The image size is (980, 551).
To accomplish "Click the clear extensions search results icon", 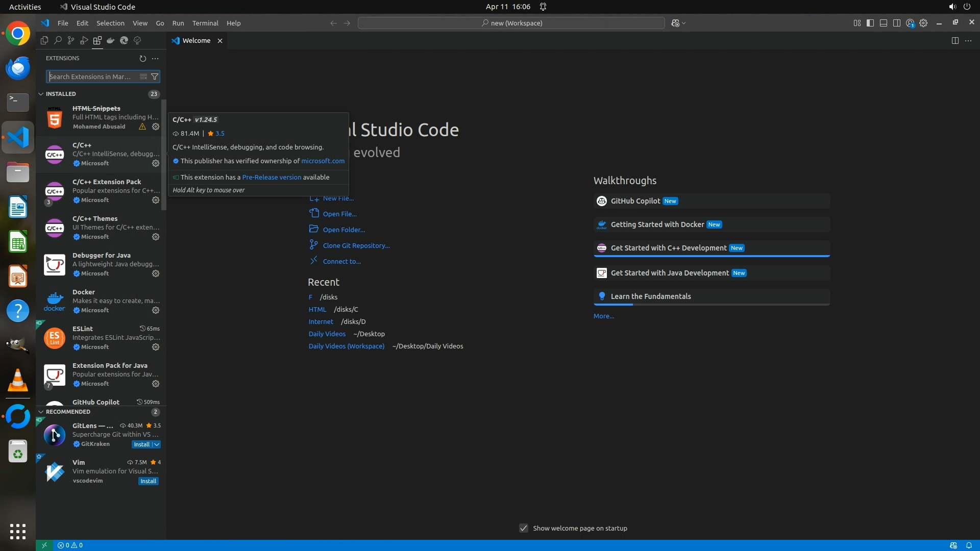I will pyautogui.click(x=143, y=77).
